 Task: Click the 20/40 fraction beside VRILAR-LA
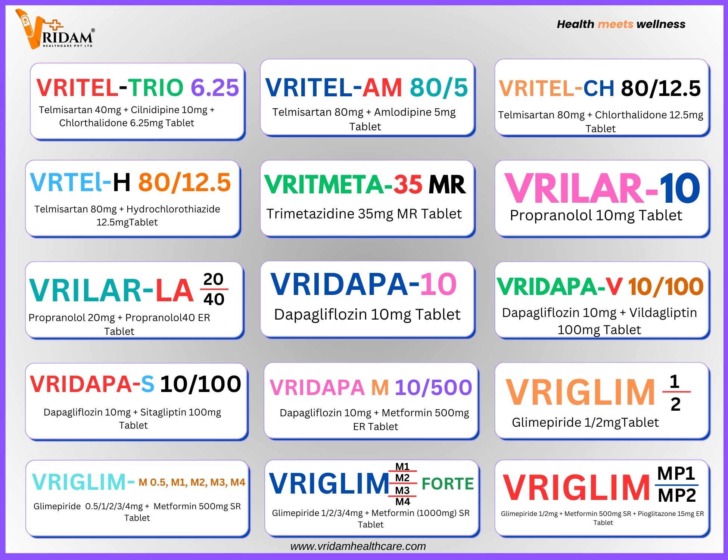pos(214,289)
